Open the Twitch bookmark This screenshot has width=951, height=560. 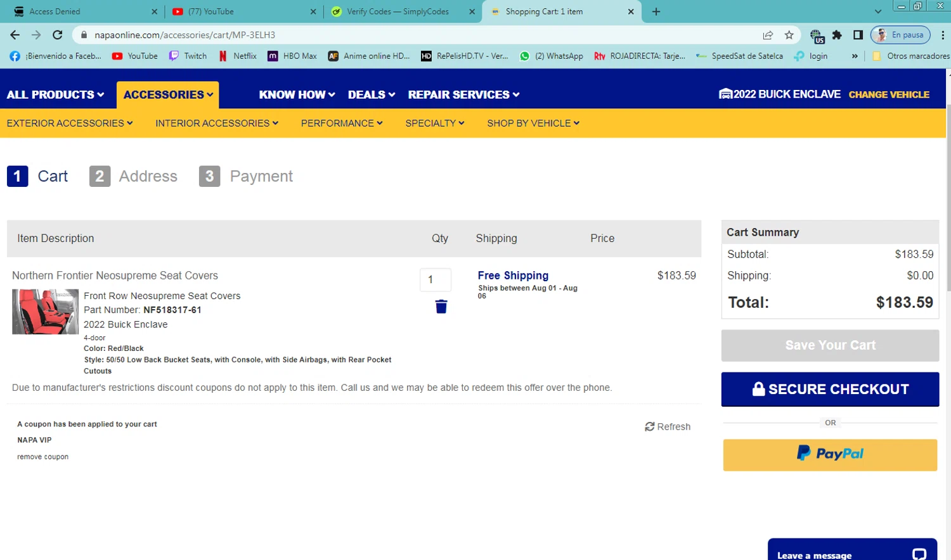tap(188, 56)
